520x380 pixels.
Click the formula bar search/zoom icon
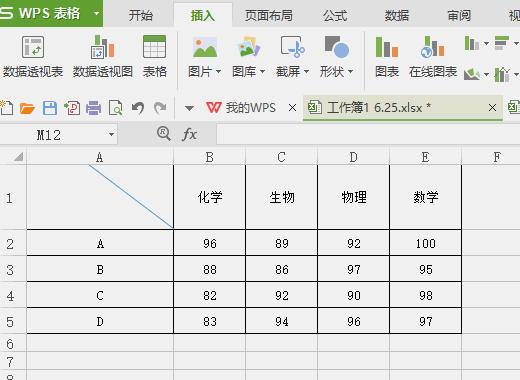[x=164, y=134]
